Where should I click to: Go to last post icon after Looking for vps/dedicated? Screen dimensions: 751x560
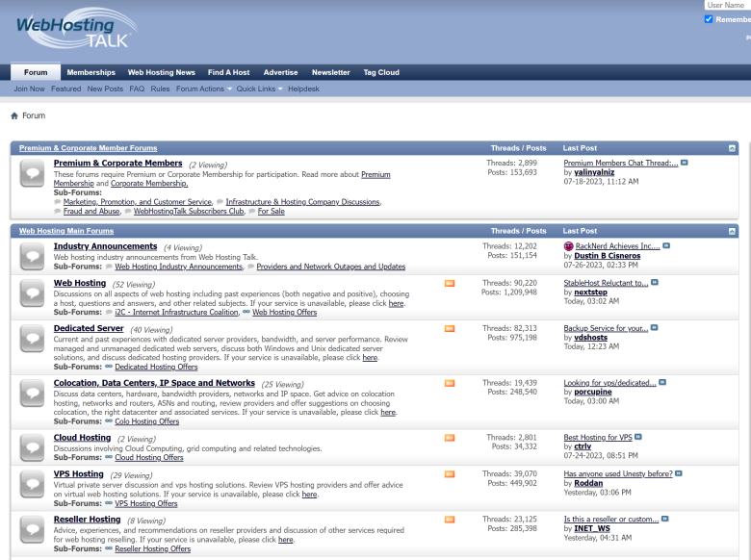click(662, 382)
